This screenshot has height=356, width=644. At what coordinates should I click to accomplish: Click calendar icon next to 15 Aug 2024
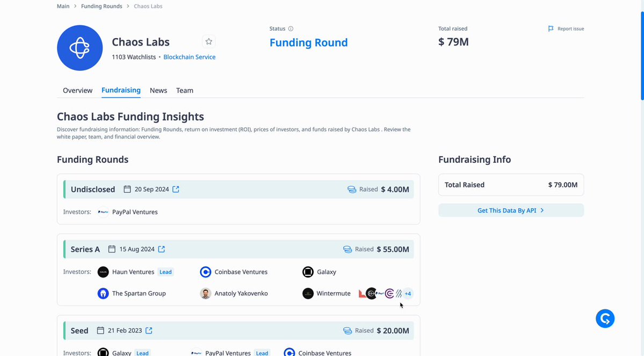[112, 249]
